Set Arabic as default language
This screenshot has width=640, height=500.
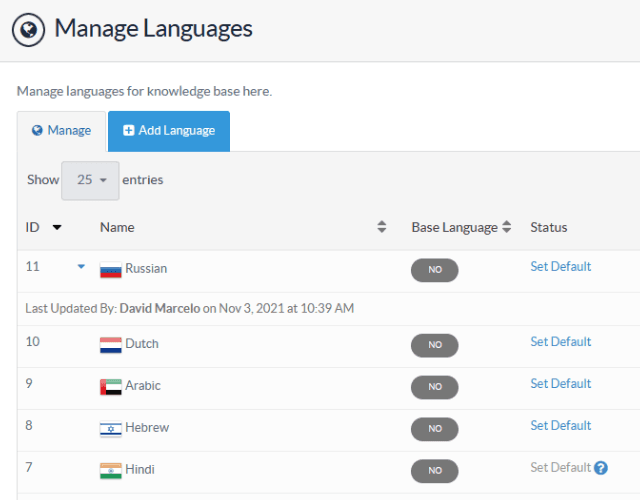(x=560, y=384)
